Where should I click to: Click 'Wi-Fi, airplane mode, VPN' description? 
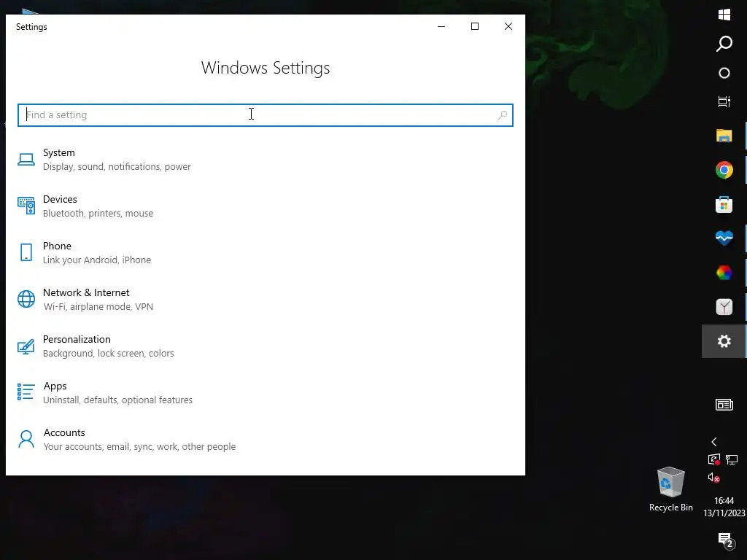pyautogui.click(x=98, y=307)
